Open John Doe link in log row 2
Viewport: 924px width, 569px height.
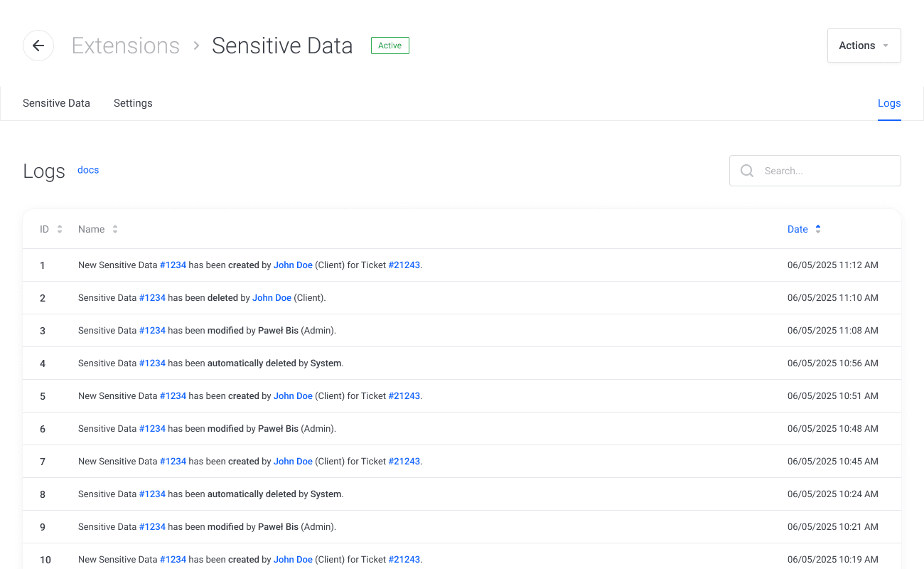click(x=272, y=298)
